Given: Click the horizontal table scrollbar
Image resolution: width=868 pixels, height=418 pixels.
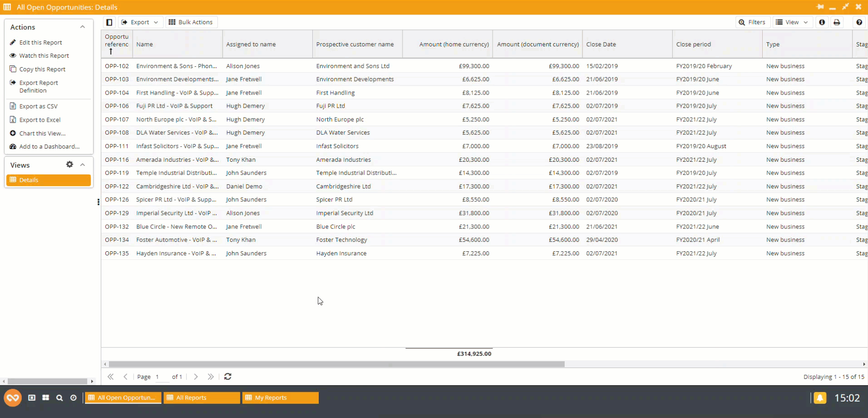Looking at the screenshot, I should pos(336,364).
